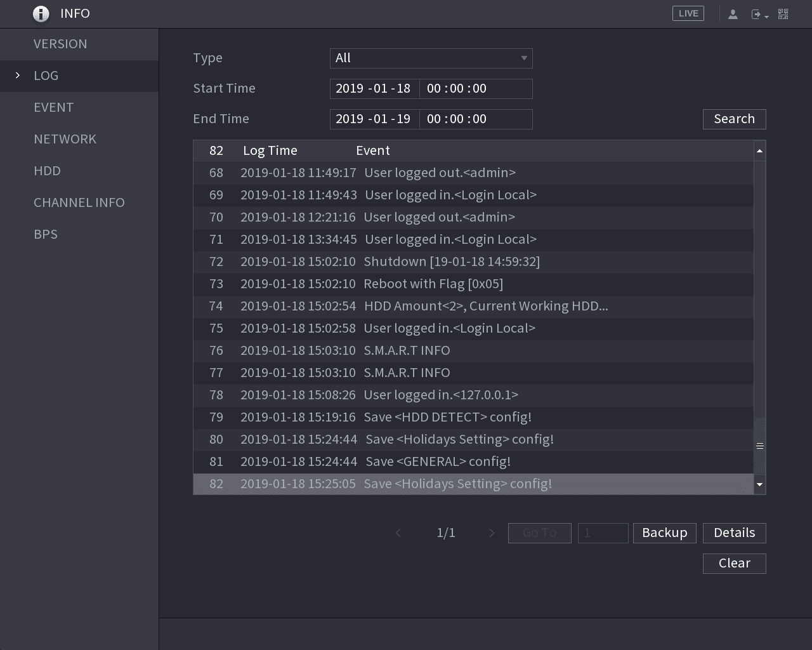Viewport: 812px width, 650px height.
Task: Select log row 70 at 12:21:16
Action: pos(473,218)
